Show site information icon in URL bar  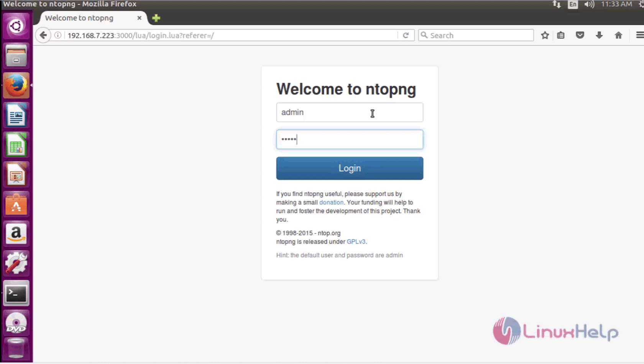[x=58, y=35]
